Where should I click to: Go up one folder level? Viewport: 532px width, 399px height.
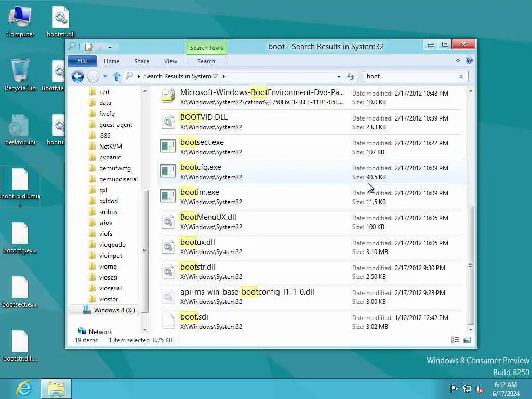pos(117,76)
